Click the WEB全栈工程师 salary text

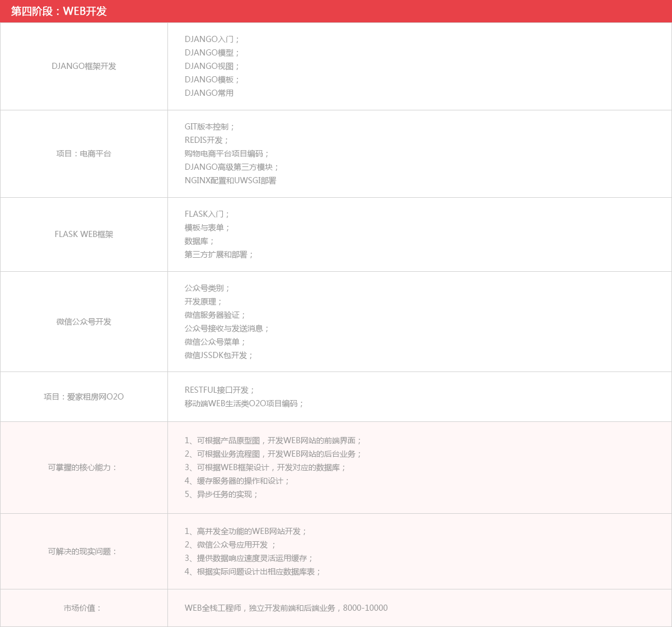pos(286,608)
